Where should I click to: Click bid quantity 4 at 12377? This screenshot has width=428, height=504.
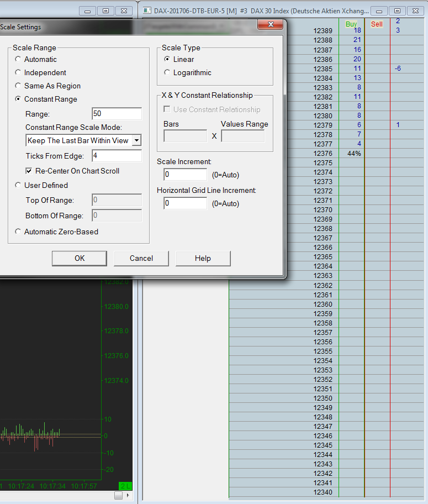pos(359,143)
